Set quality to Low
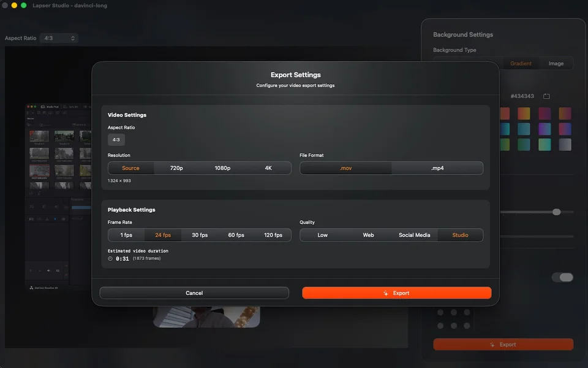This screenshot has width=588, height=368. 323,235
